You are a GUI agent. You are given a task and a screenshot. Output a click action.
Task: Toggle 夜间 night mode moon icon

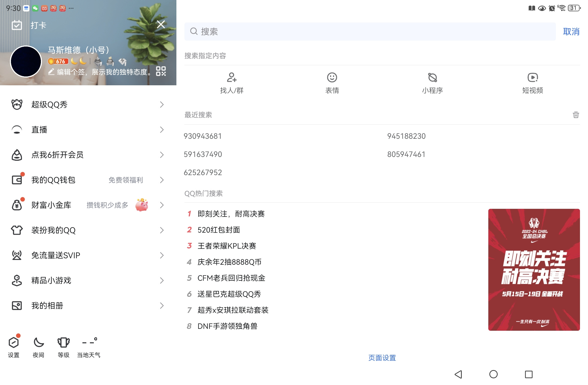(x=38, y=342)
